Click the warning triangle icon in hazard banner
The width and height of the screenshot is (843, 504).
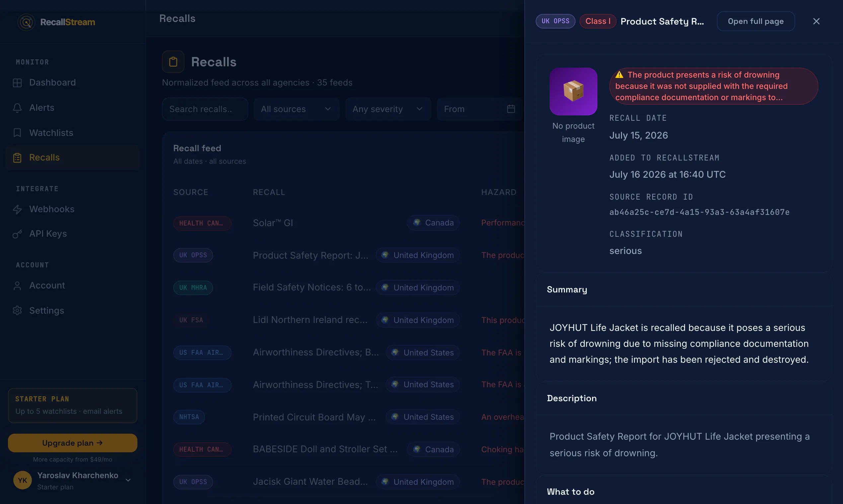[x=619, y=75]
